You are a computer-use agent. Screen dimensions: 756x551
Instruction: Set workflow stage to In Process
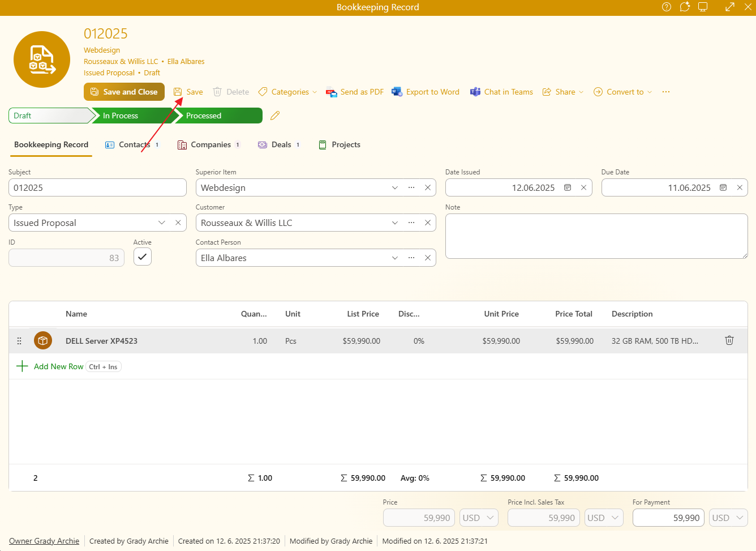coord(134,116)
